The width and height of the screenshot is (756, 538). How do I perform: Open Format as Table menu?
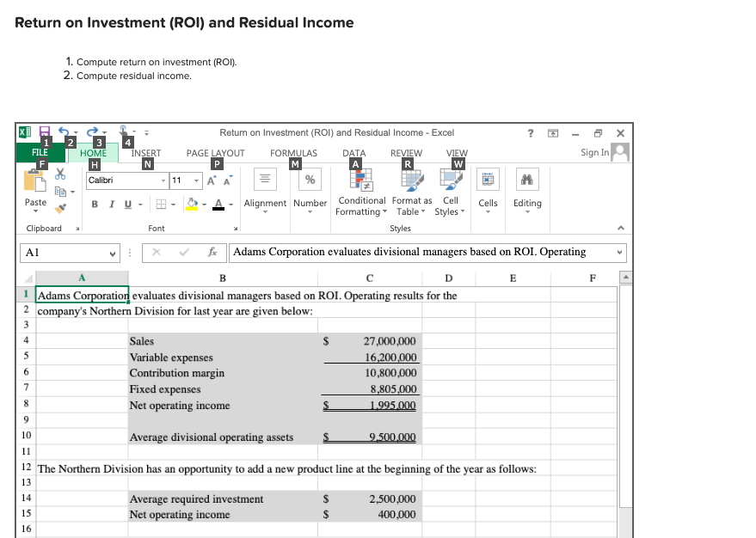[x=412, y=193]
